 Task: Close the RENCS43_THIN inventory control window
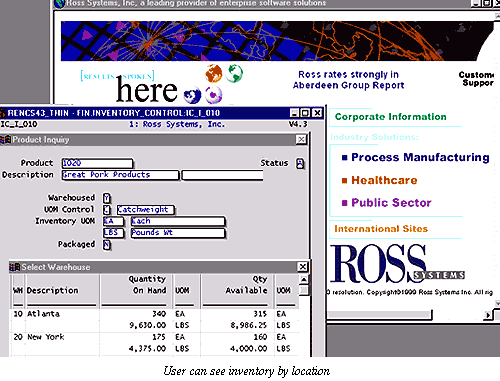point(317,113)
